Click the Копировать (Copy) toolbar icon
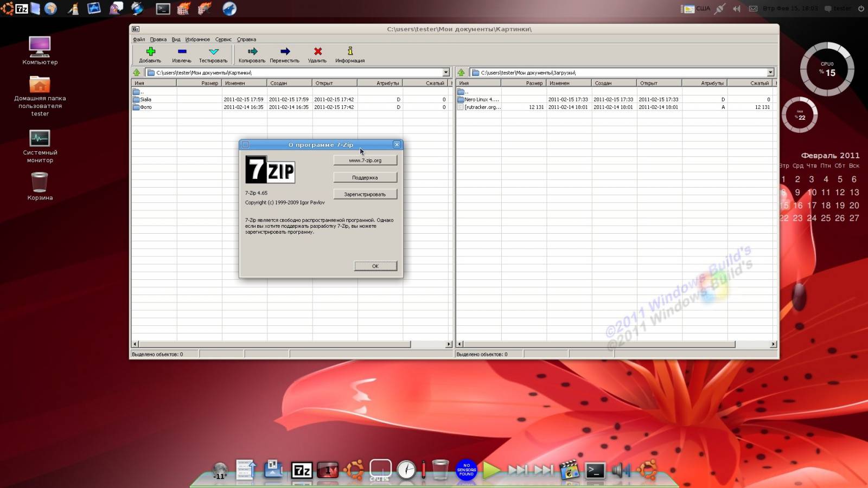The height and width of the screenshot is (488, 868). (252, 52)
